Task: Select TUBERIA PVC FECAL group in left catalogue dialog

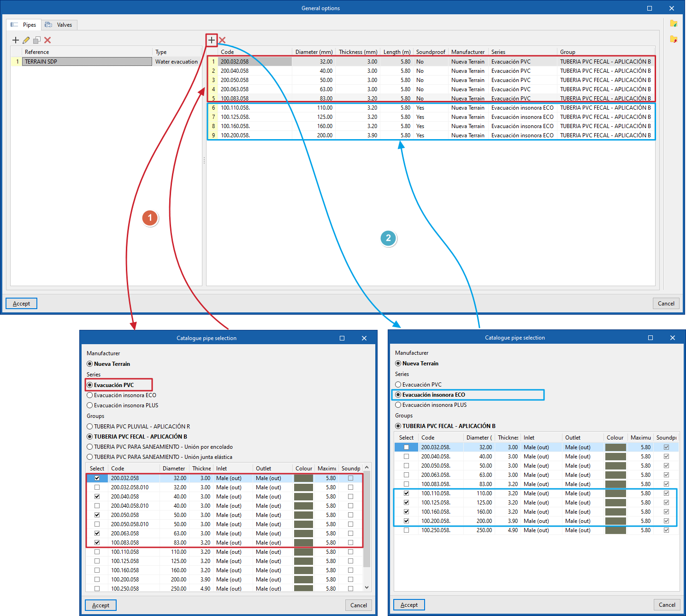Action: click(x=137, y=437)
